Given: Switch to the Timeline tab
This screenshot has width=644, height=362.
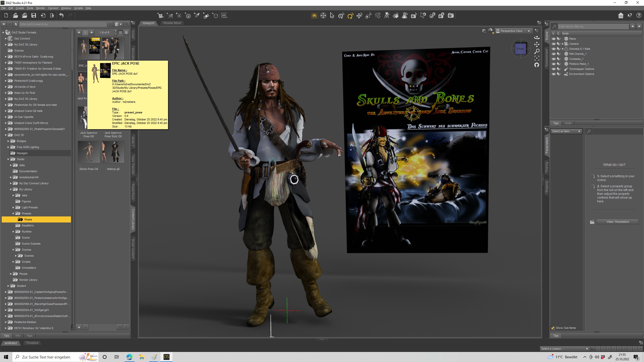Looking at the screenshot, I should click(x=32, y=343).
